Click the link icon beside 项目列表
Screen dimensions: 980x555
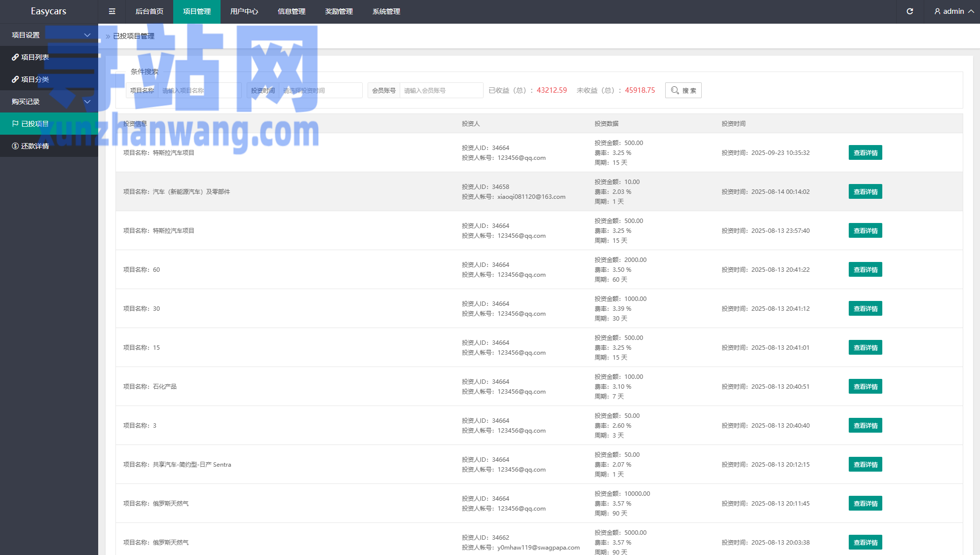coord(15,57)
